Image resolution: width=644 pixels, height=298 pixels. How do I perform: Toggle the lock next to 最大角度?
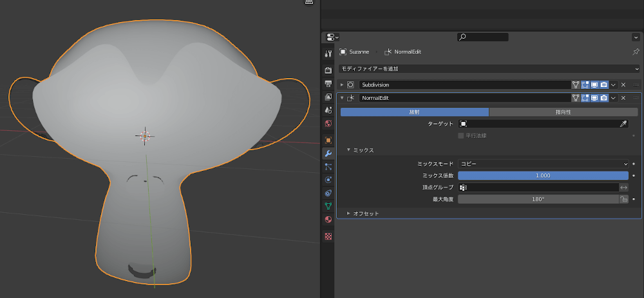[x=624, y=199]
